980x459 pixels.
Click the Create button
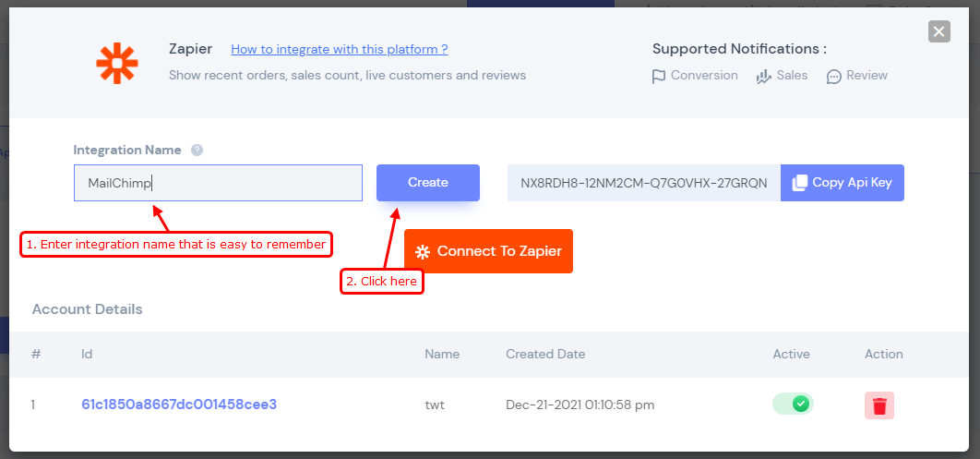click(428, 183)
